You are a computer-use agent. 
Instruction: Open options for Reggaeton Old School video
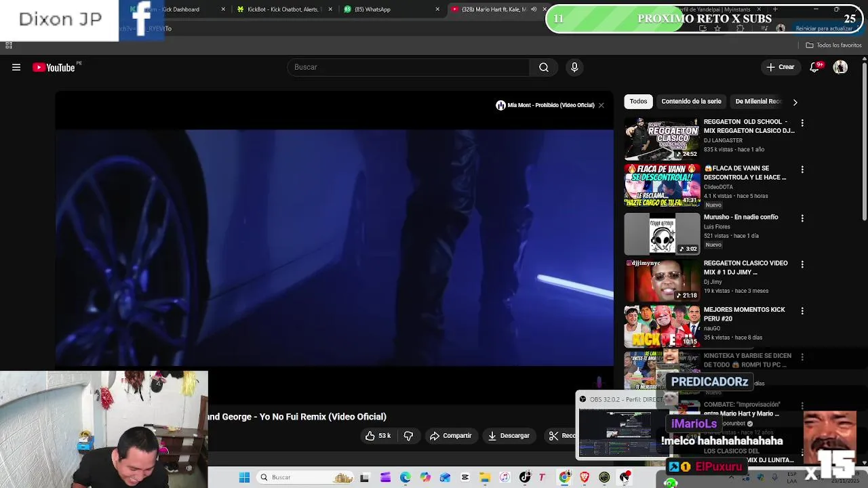[x=802, y=123]
